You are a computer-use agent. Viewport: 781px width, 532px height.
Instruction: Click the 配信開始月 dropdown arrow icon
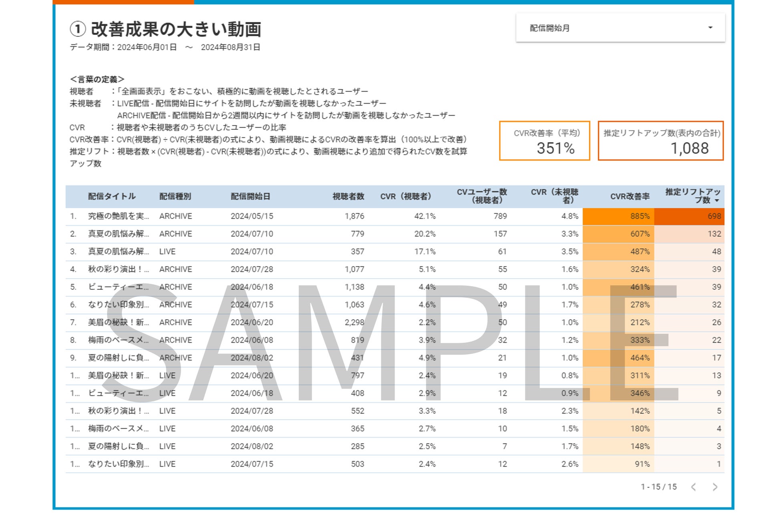[710, 28]
